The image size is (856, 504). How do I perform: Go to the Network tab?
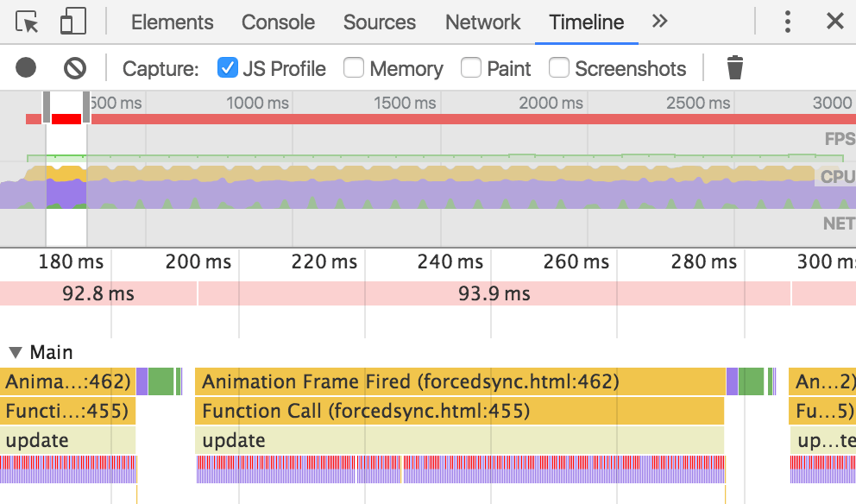(482, 22)
